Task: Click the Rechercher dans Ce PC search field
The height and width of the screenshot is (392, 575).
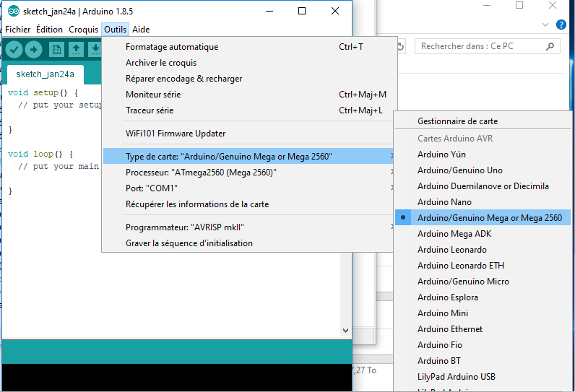Action: pyautogui.click(x=487, y=46)
